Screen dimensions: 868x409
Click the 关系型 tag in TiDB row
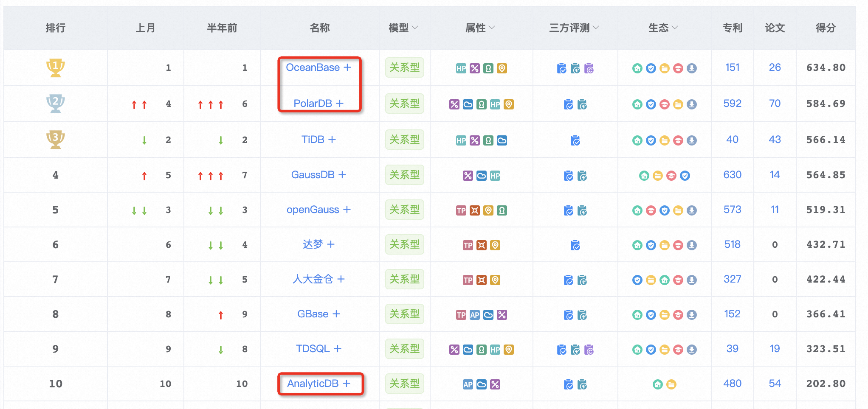pos(404,140)
